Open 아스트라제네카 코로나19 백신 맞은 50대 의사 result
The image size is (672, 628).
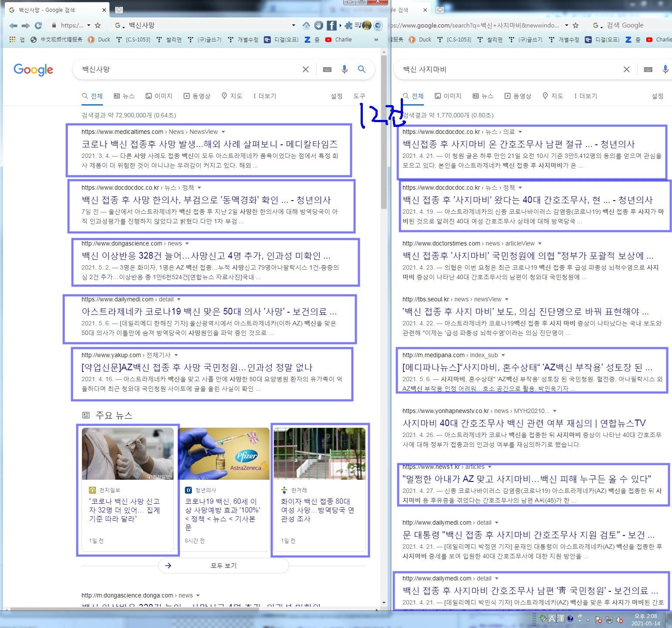[x=209, y=311]
